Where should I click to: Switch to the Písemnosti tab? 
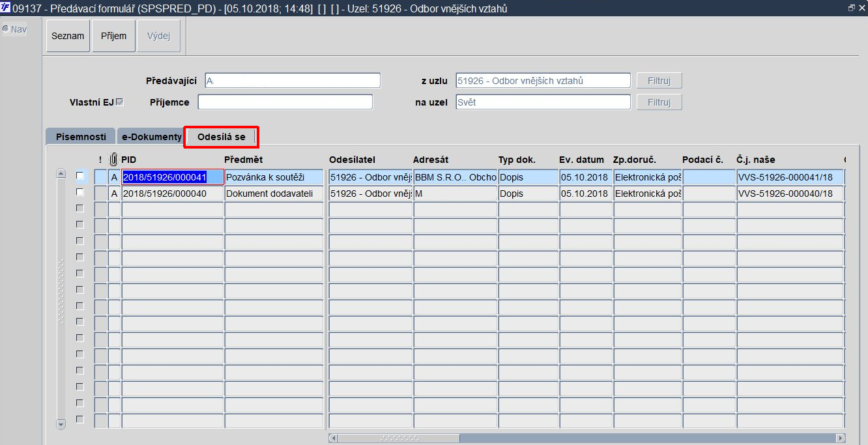tap(81, 137)
